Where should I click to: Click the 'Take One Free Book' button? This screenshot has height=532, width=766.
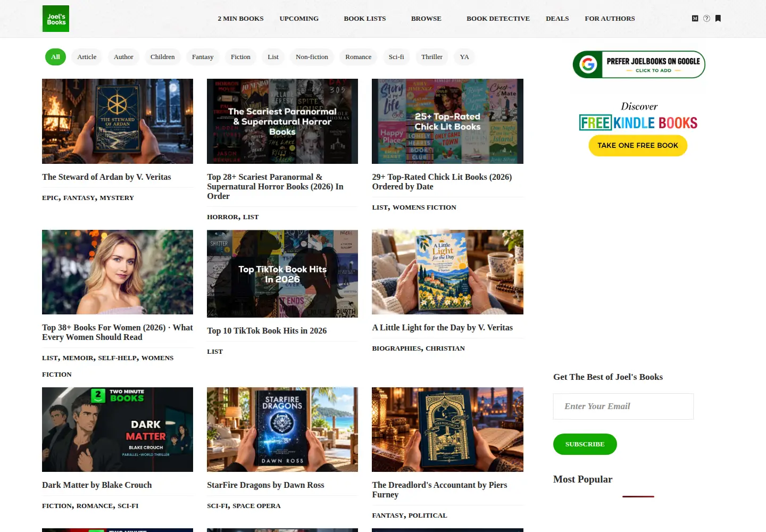pos(638,146)
